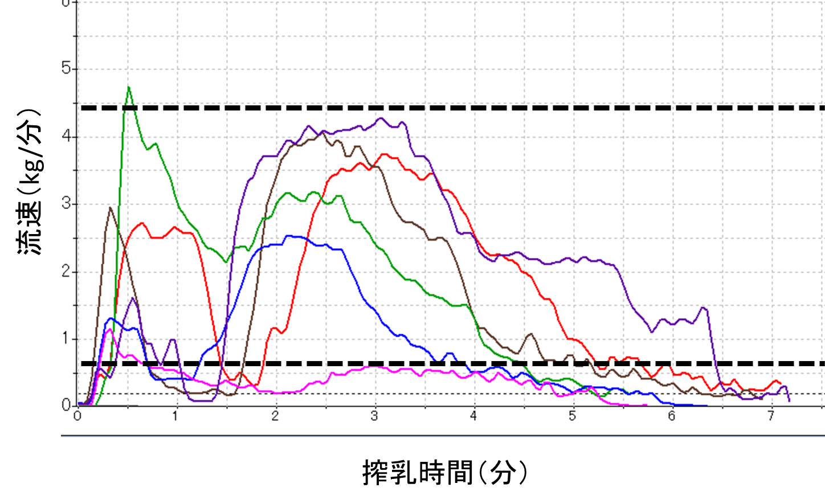
Task: Click the purple curve's maximum near 3 minutes
Action: (x=381, y=118)
